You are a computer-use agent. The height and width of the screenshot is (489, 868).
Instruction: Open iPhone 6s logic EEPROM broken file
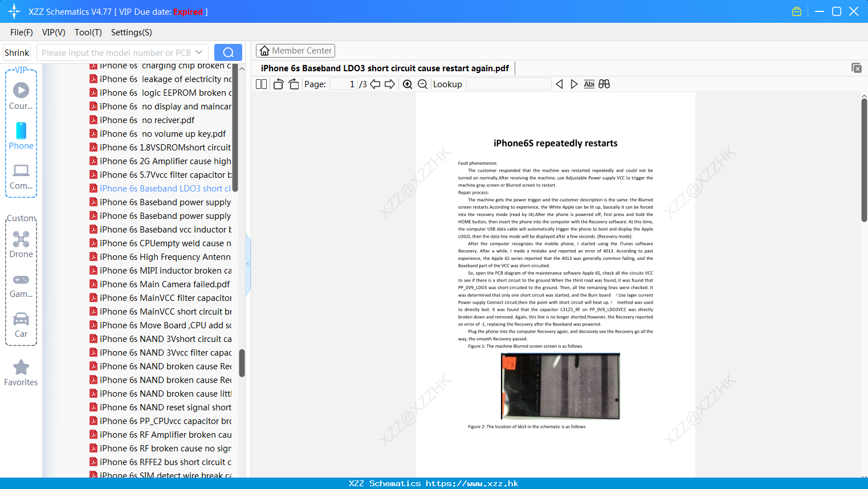click(x=160, y=93)
